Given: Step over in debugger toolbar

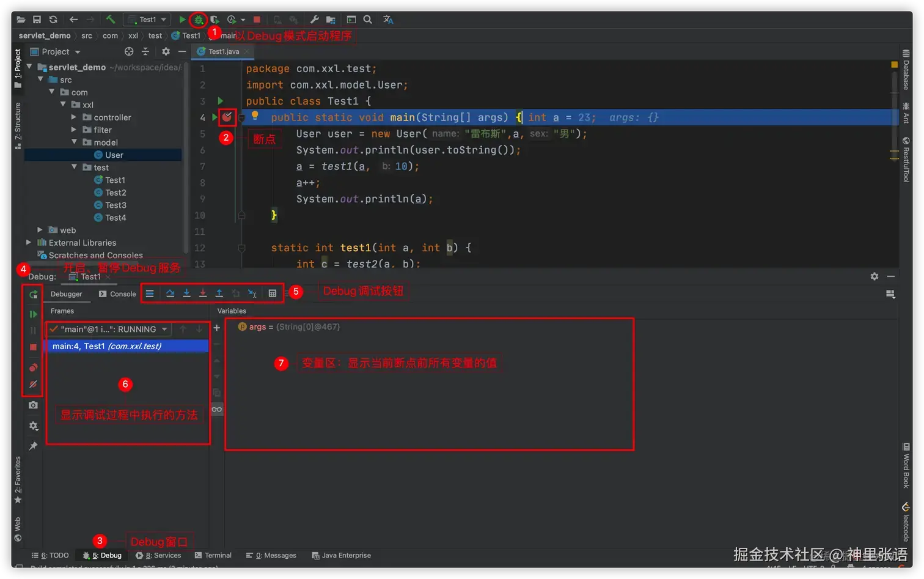Looking at the screenshot, I should tap(170, 293).
